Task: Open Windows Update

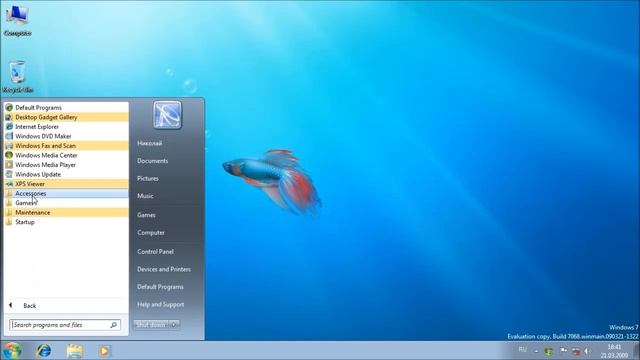Action: tap(66, 174)
